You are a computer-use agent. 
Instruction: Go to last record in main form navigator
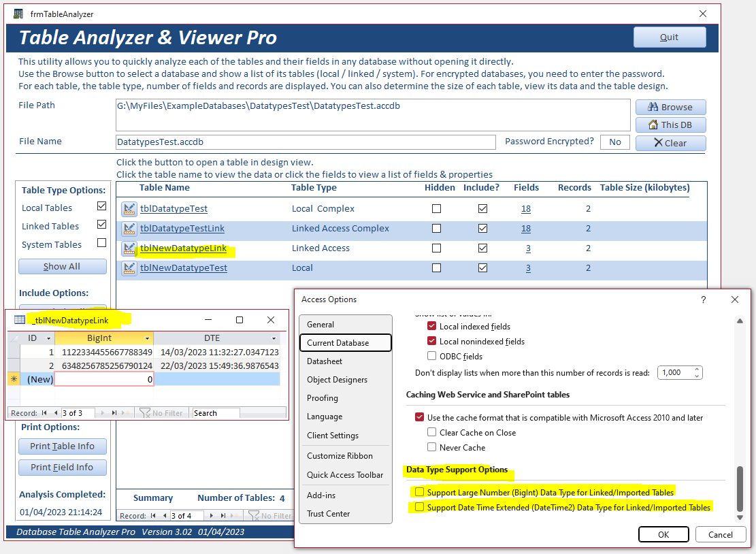click(x=223, y=515)
